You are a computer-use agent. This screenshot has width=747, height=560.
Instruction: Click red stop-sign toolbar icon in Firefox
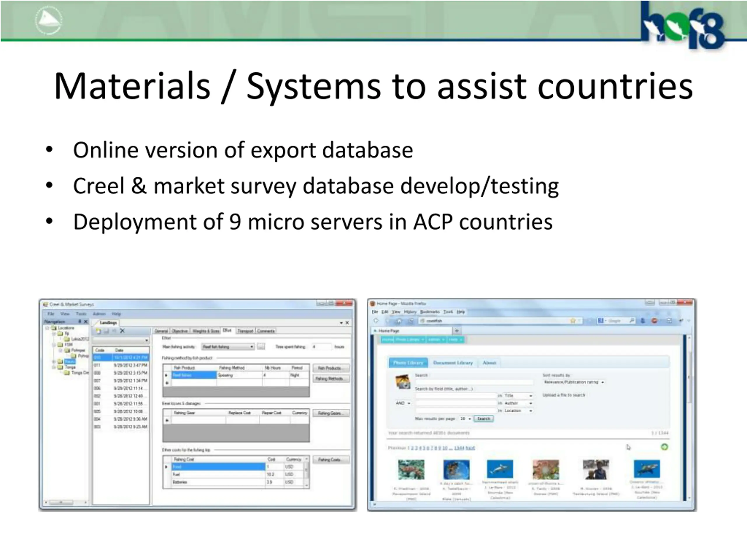click(x=654, y=321)
